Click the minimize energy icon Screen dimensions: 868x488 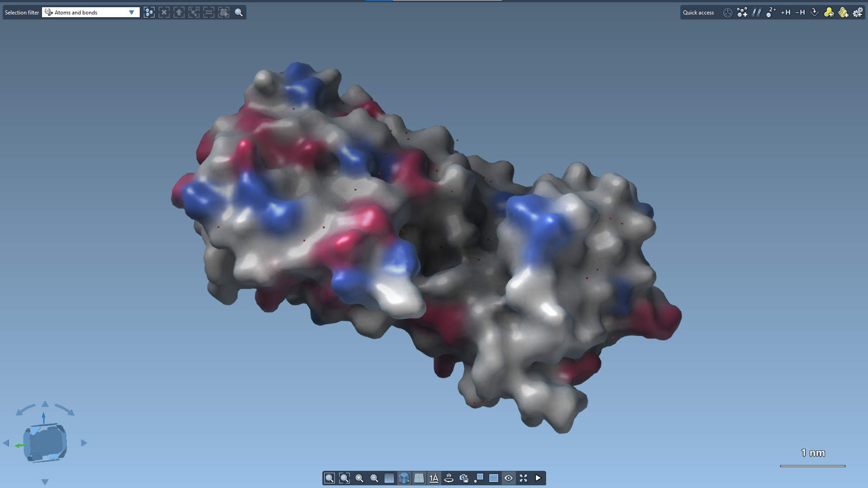click(814, 12)
